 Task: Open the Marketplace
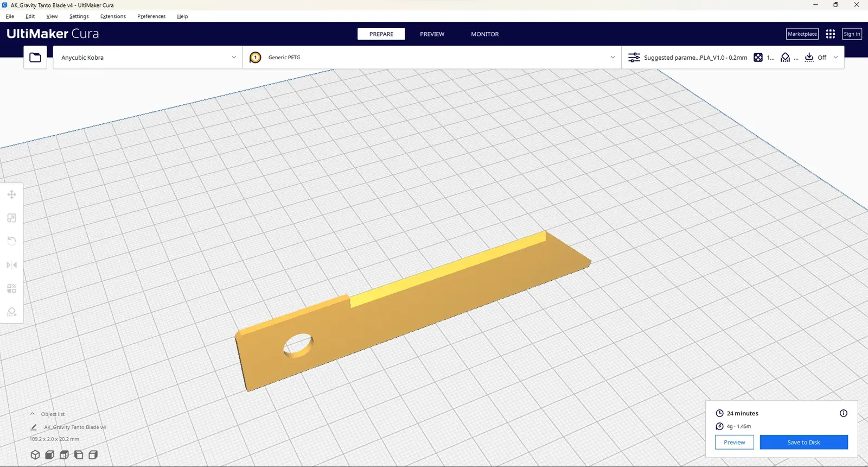[802, 34]
